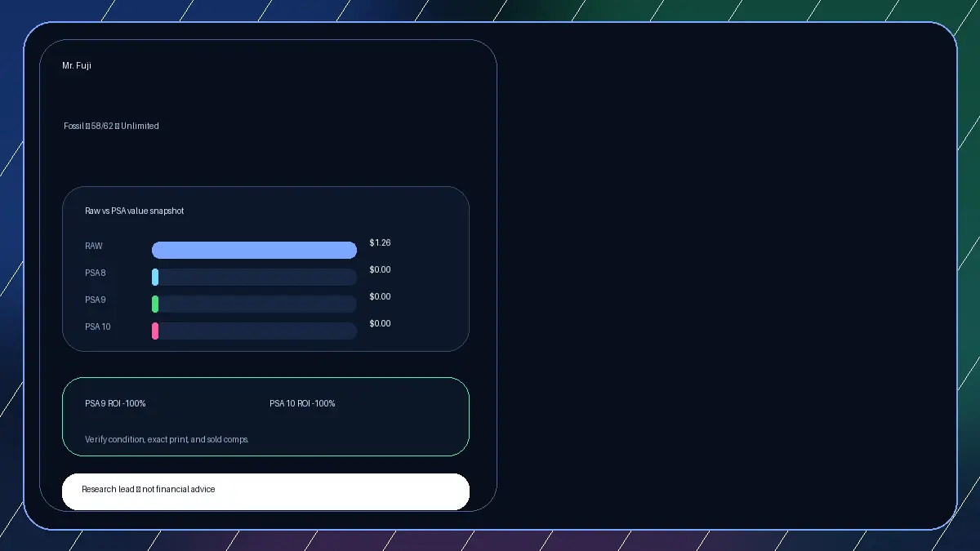
Task: Click the PSA 10 pink bar marker
Action: [155, 331]
